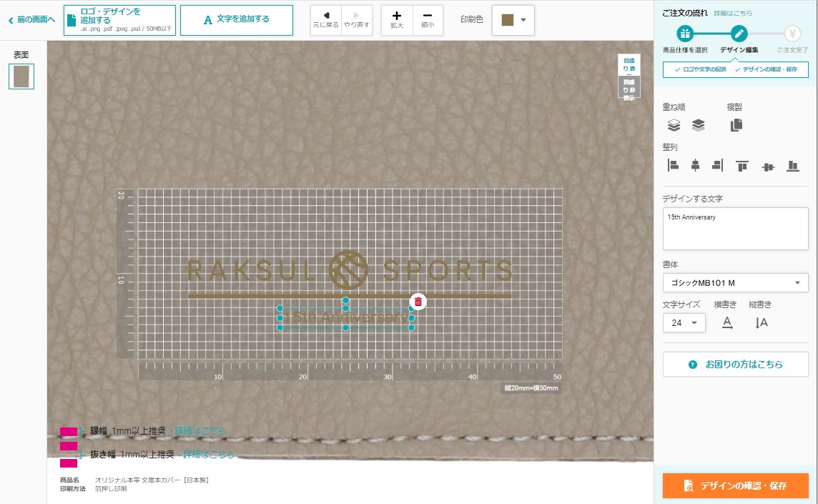This screenshot has width=818, height=504.
Task: Select the 表面 front side thumbnail
Action: click(x=21, y=76)
